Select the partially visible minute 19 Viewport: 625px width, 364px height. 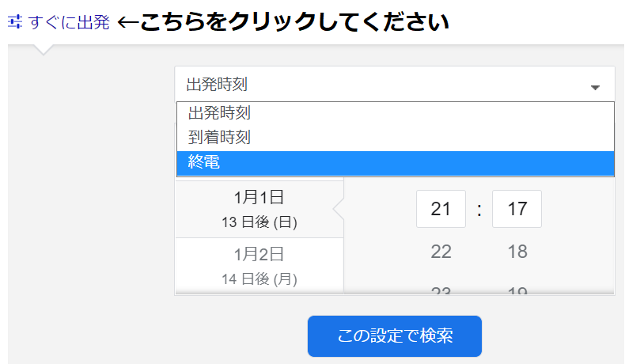tap(517, 290)
